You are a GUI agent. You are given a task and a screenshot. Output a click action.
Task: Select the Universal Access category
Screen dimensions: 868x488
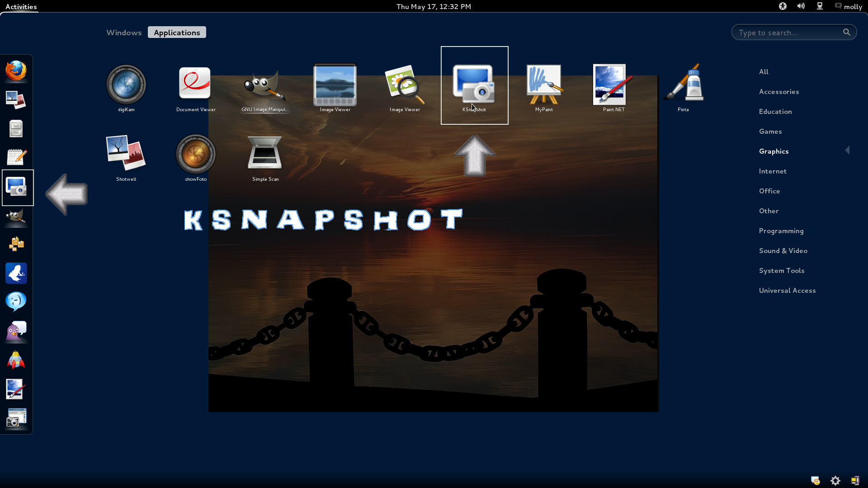[787, 290]
